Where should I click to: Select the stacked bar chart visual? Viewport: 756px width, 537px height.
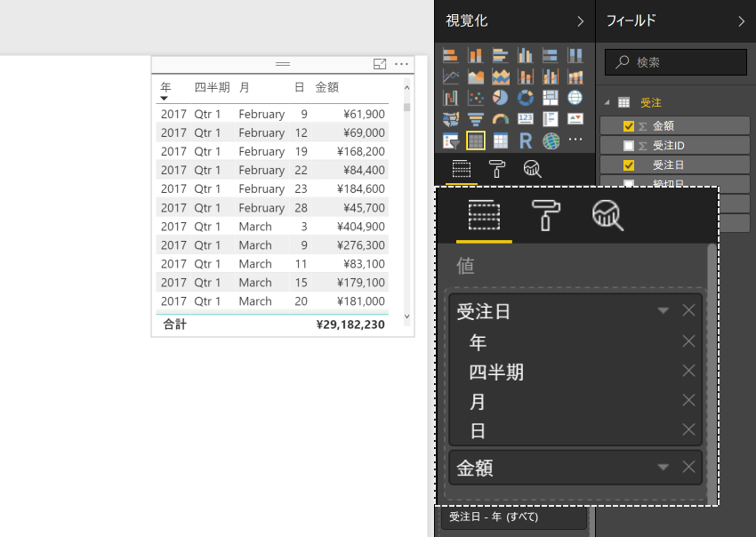(x=451, y=55)
